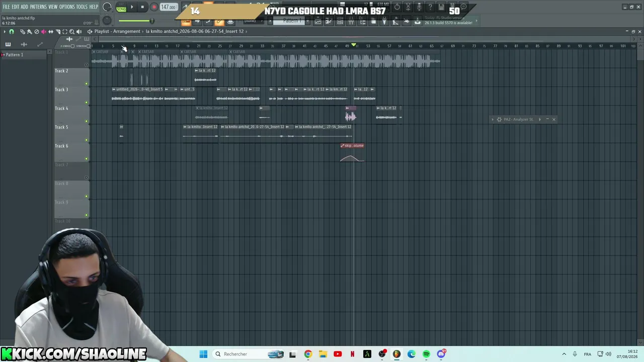Mute Track 3 using its green light
Screen dimensions: 644x362
87,103
